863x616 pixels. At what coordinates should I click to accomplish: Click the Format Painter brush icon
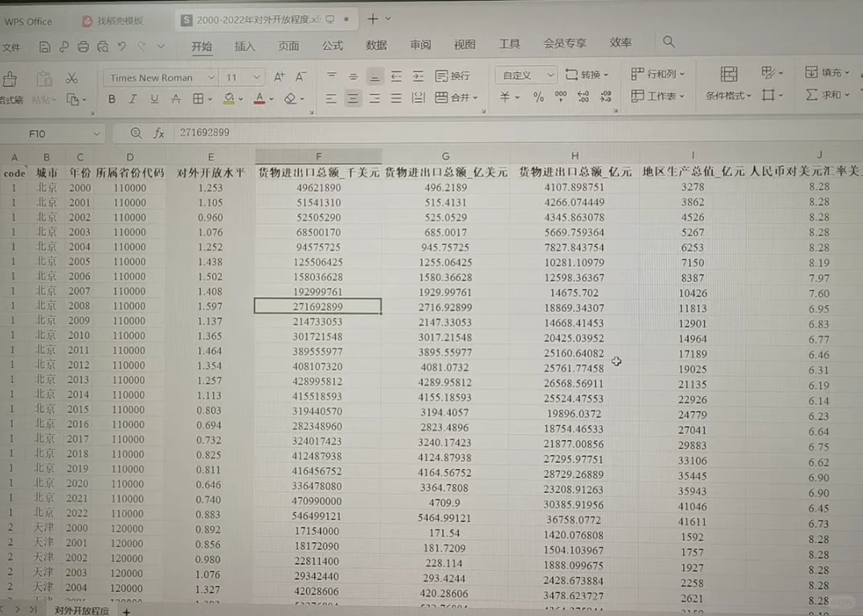point(10,80)
